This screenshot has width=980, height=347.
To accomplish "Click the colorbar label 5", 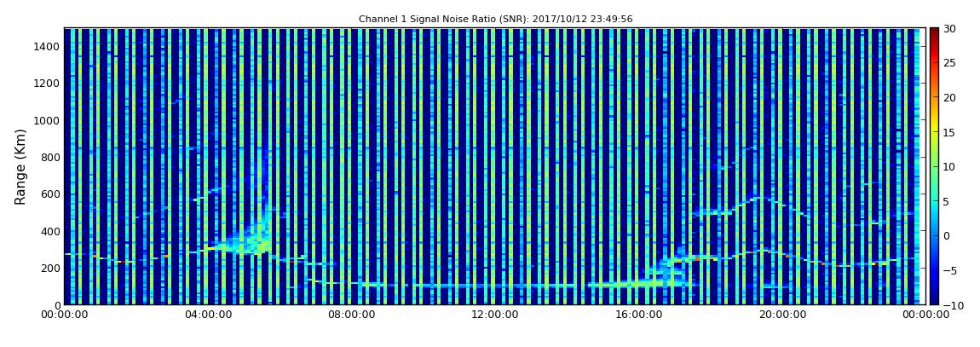I will (947, 201).
